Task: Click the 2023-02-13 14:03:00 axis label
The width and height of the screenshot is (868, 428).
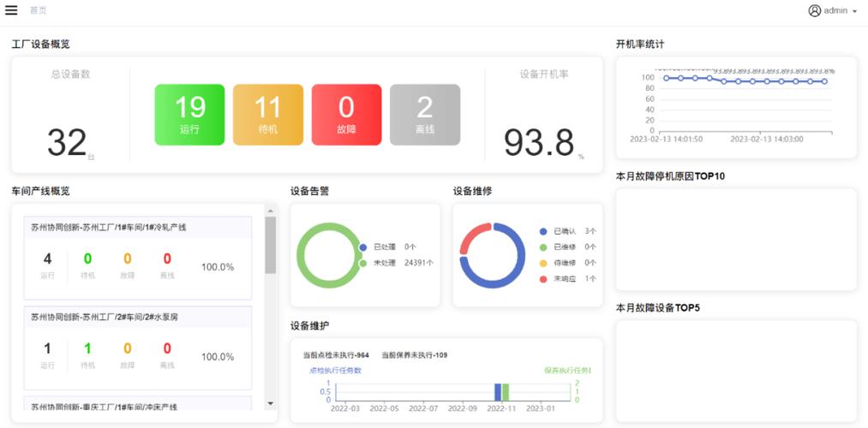Action: click(x=767, y=140)
